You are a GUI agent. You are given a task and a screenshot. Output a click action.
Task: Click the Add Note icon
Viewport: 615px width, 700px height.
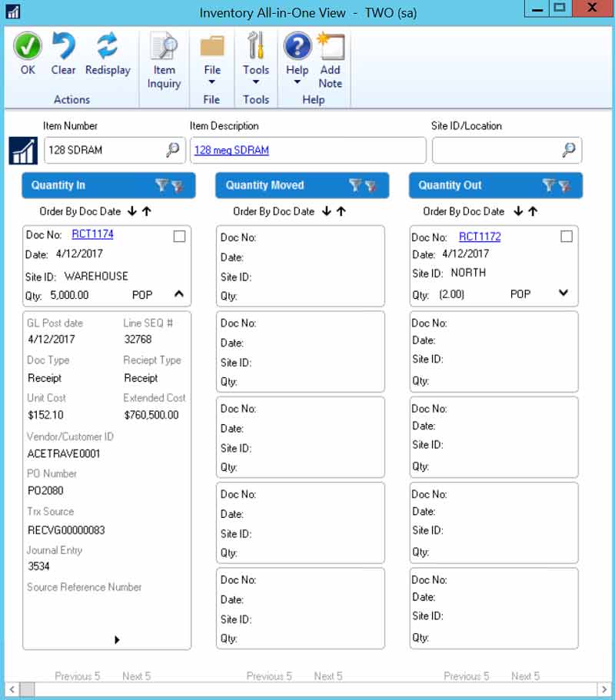coord(331,48)
